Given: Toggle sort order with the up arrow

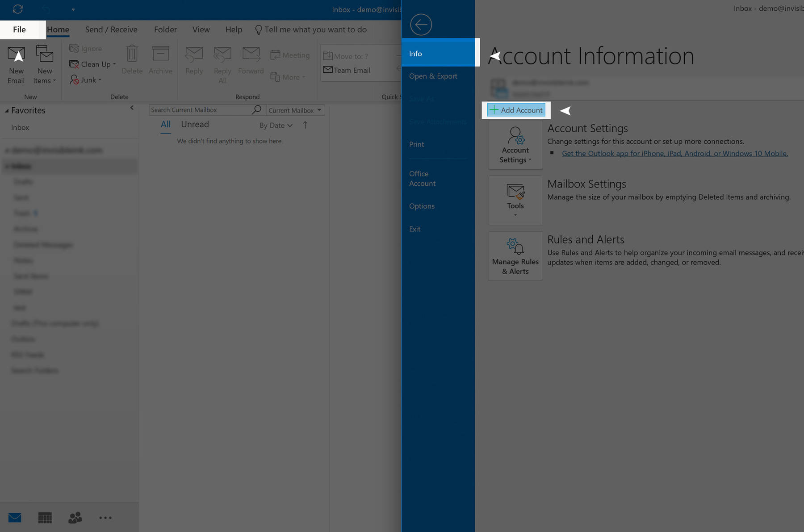Looking at the screenshot, I should click(x=305, y=125).
